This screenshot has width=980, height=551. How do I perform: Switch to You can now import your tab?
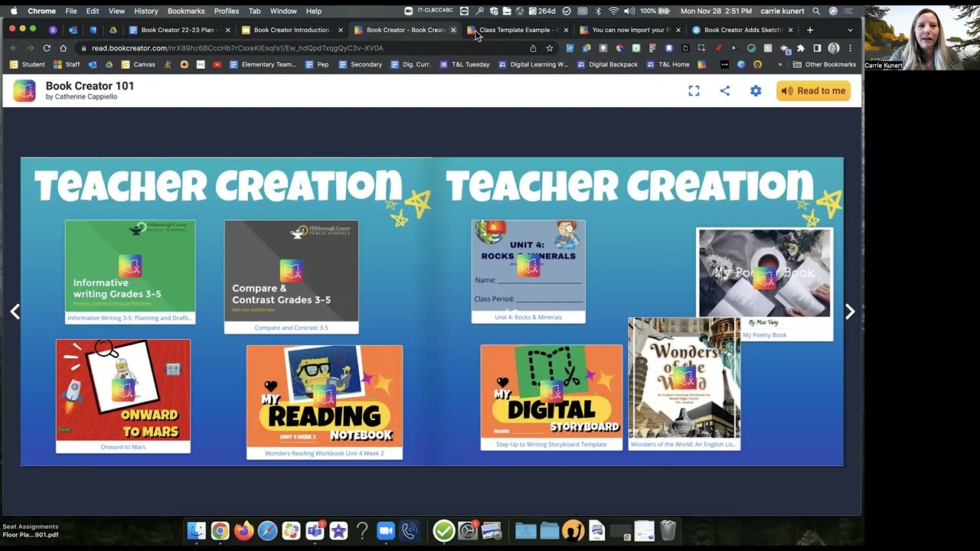(x=629, y=30)
